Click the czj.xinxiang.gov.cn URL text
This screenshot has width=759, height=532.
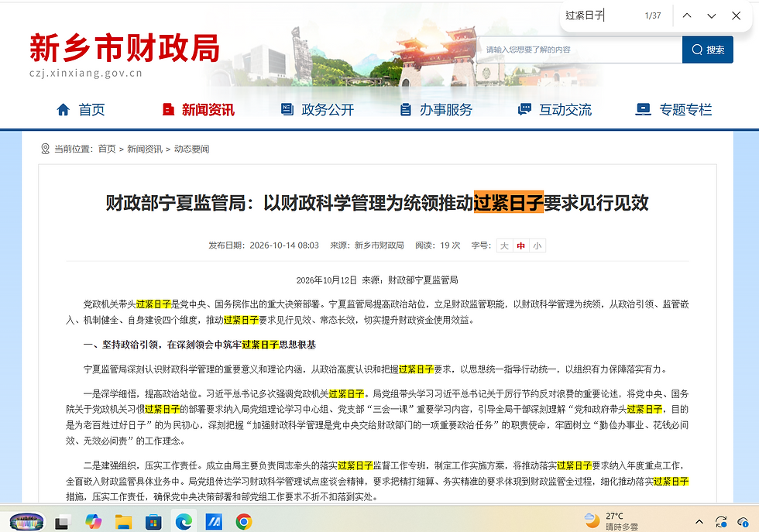(x=86, y=73)
